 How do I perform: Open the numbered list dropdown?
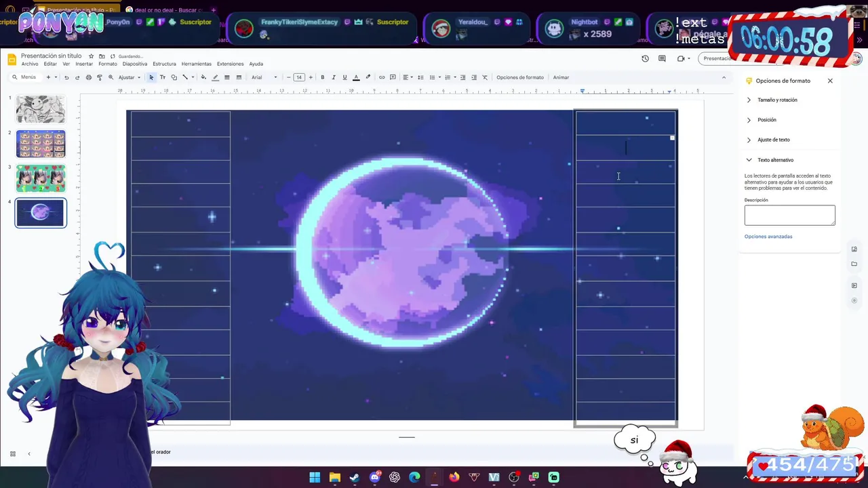[x=450, y=77]
